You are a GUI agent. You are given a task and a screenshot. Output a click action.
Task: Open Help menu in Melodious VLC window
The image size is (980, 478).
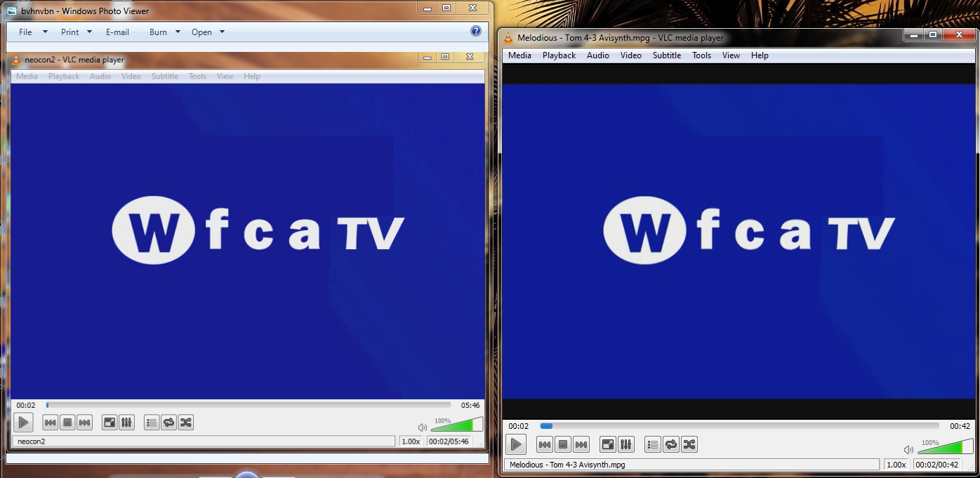[x=760, y=55]
